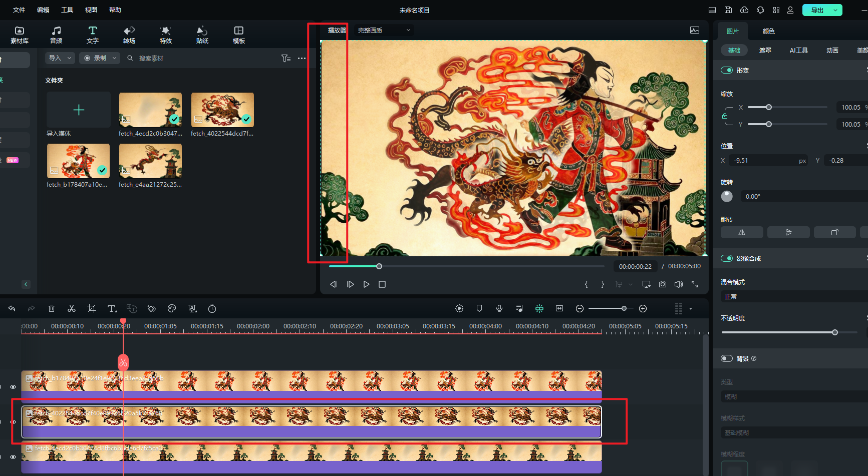
Task: Select the crop tool in timeline toolbar
Action: click(92, 308)
